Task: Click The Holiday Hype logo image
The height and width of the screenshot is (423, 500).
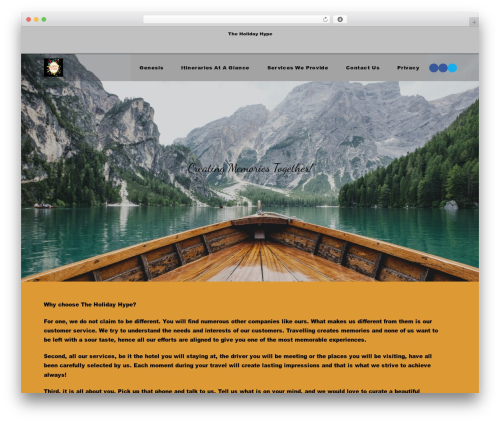Action: (x=54, y=68)
